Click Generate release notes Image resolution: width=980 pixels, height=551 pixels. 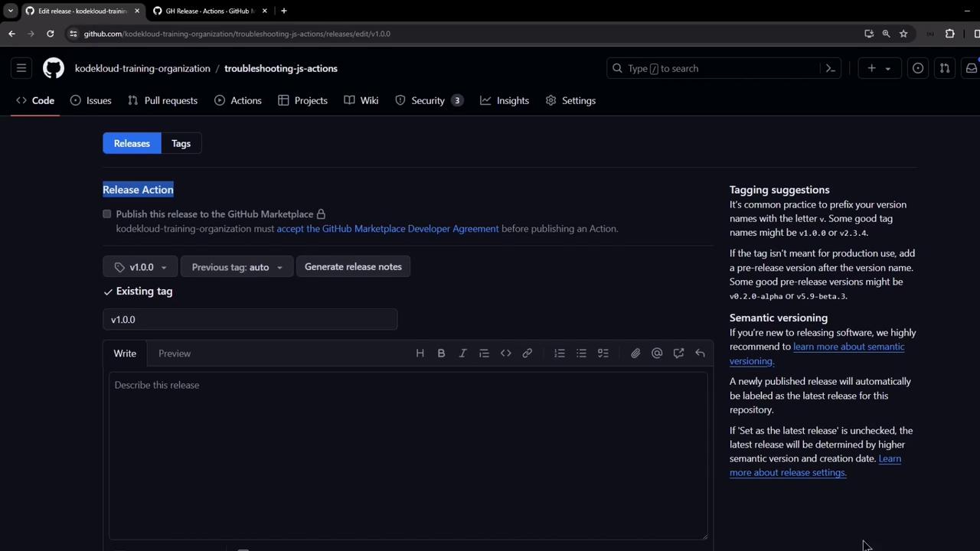[x=353, y=266]
